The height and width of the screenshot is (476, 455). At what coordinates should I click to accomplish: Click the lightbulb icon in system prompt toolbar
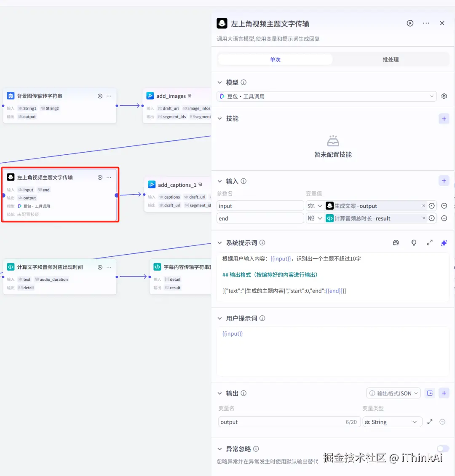pos(414,242)
